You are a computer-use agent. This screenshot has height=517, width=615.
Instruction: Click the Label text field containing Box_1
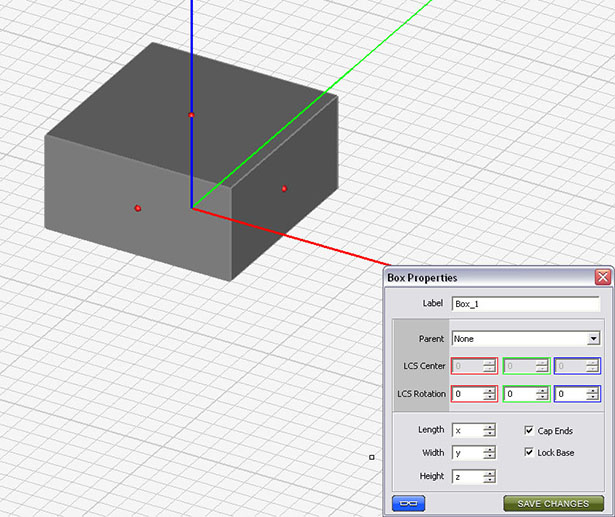tap(525, 303)
